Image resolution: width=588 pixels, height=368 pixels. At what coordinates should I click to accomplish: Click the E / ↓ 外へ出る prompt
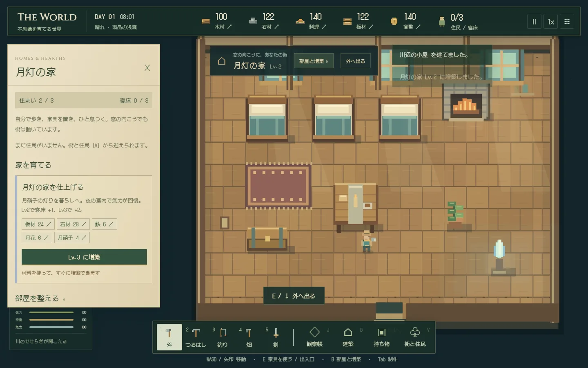(294, 296)
